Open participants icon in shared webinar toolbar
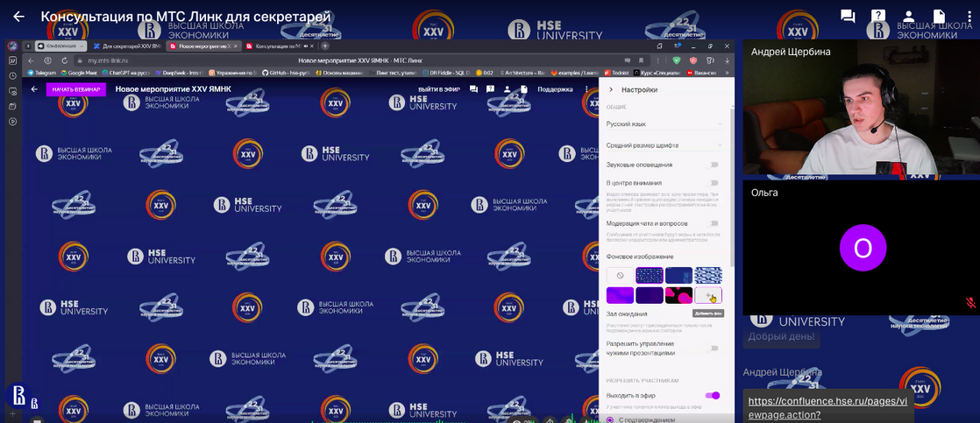This screenshot has width=980, height=423. coord(508,89)
